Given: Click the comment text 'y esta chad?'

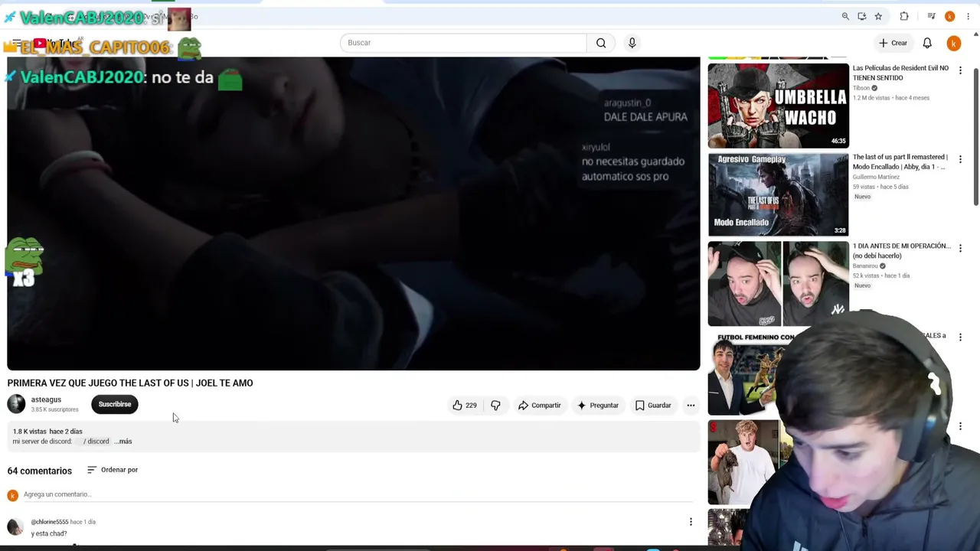Looking at the screenshot, I should [49, 533].
